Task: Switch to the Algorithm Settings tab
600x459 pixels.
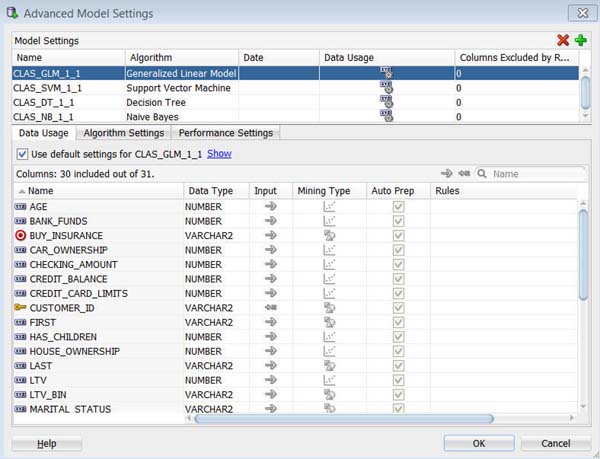Action: pyautogui.click(x=124, y=133)
